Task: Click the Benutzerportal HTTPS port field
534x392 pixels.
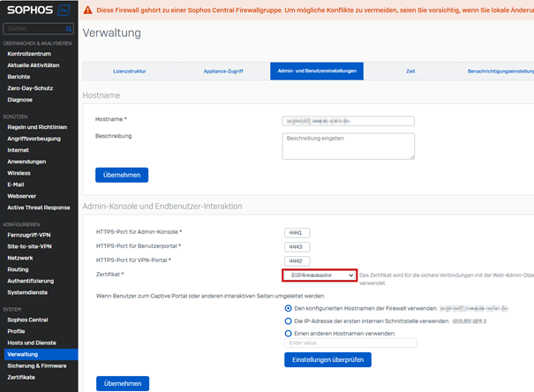Action: click(297, 247)
